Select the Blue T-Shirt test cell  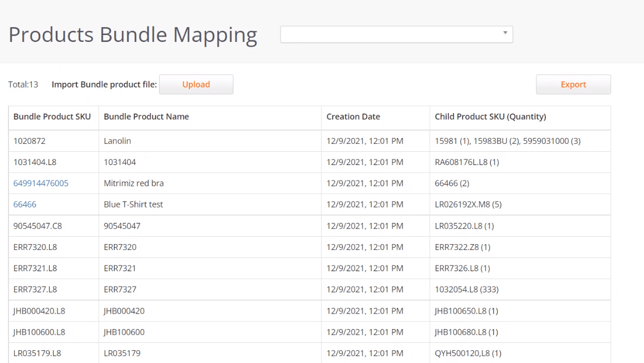coord(210,204)
